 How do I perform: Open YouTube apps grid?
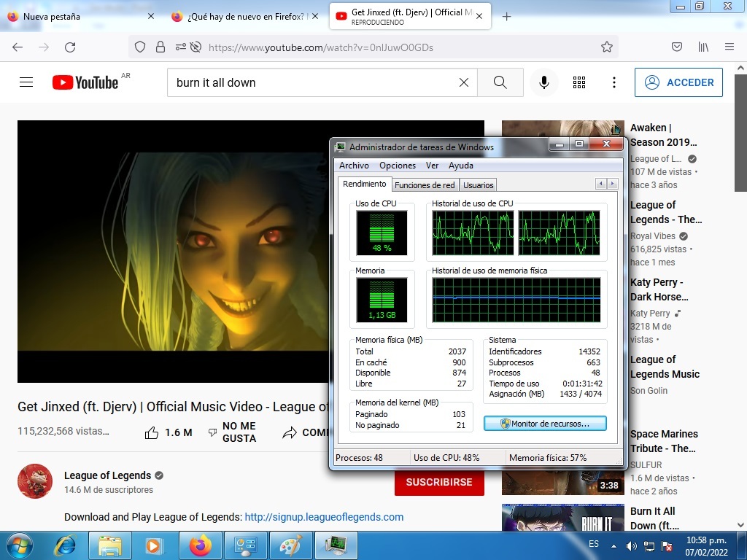click(578, 82)
